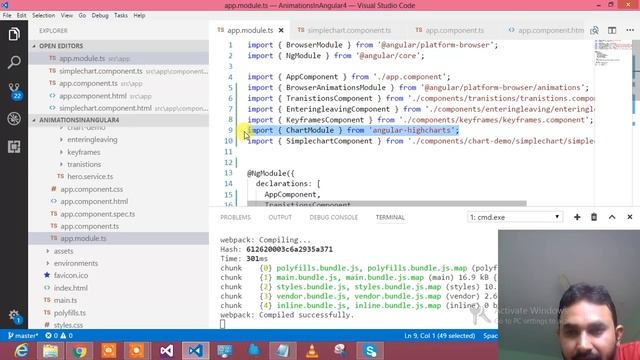
Task: Open app.component.spec.ts in the explorer
Action: point(98,214)
